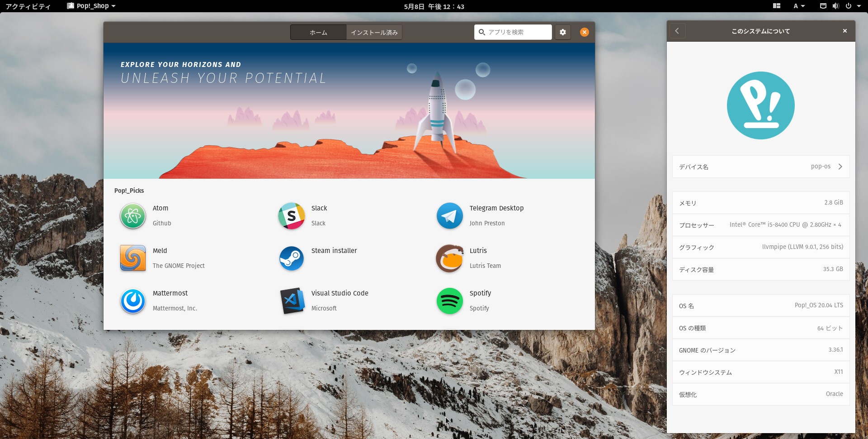
Task: Select the OS の種類 64 ビット row
Action: point(761,328)
